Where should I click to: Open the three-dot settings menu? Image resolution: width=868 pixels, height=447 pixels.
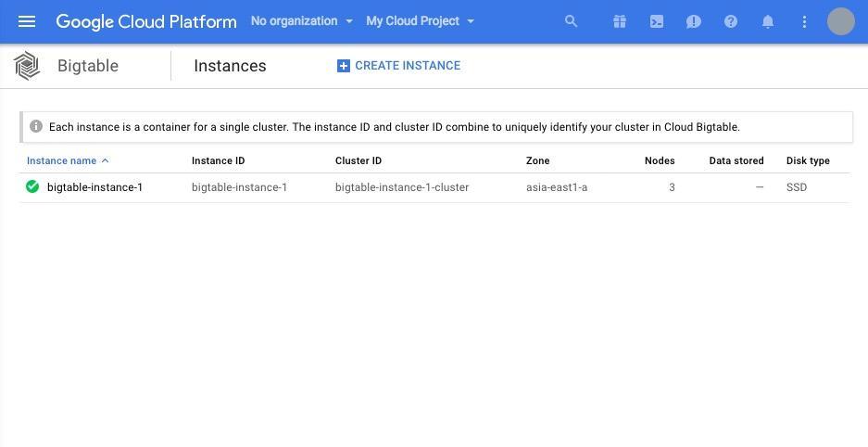[x=804, y=21]
